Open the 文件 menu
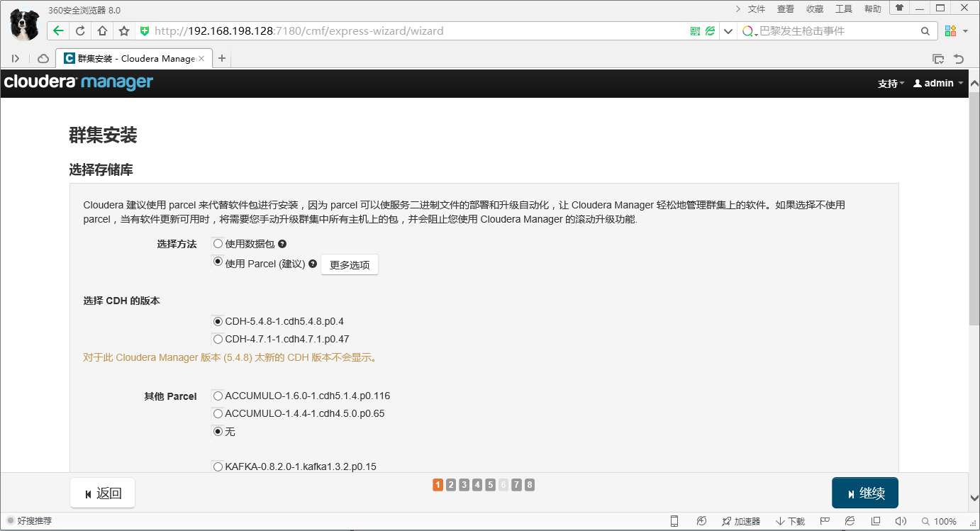Viewport: 980px width, 531px height. (x=757, y=9)
